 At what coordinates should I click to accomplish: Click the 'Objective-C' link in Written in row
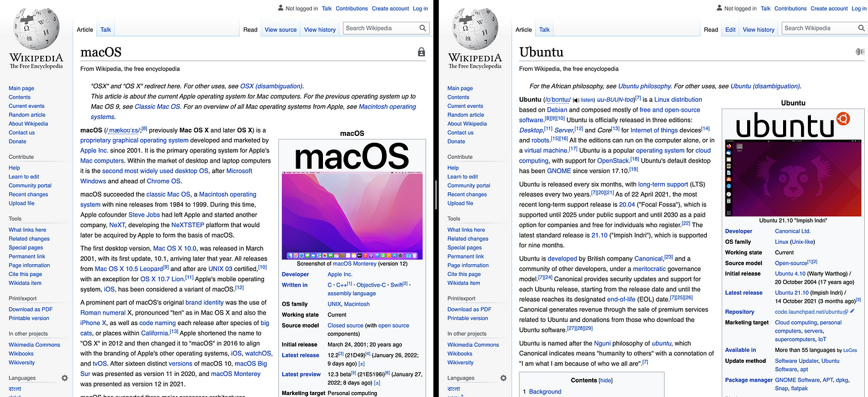[371, 285]
